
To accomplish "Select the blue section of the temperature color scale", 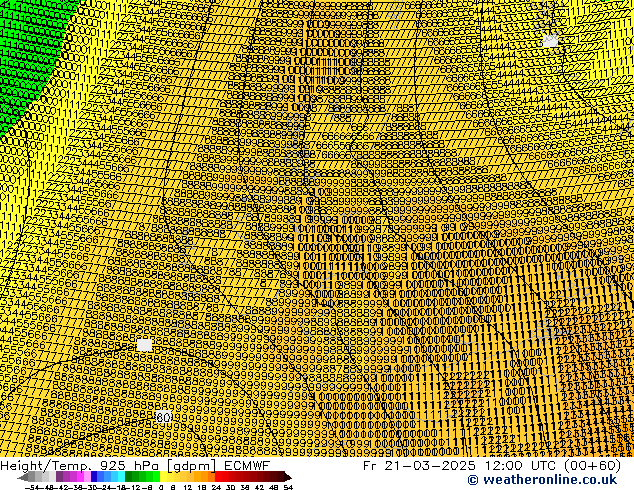I will (x=108, y=477).
